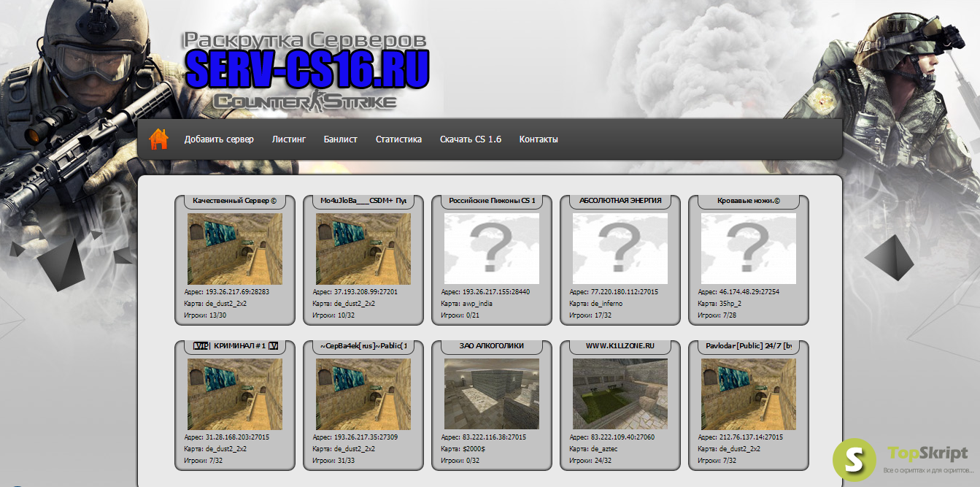Click address 31.28.168.203:27015
This screenshot has width=980, height=487.
click(238, 437)
